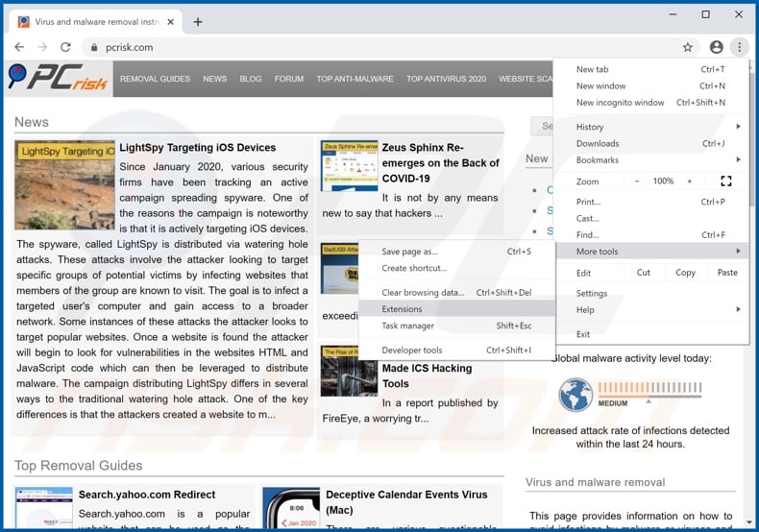Open a New incognito window
Screen dimensions: 759x532
click(x=651, y=103)
